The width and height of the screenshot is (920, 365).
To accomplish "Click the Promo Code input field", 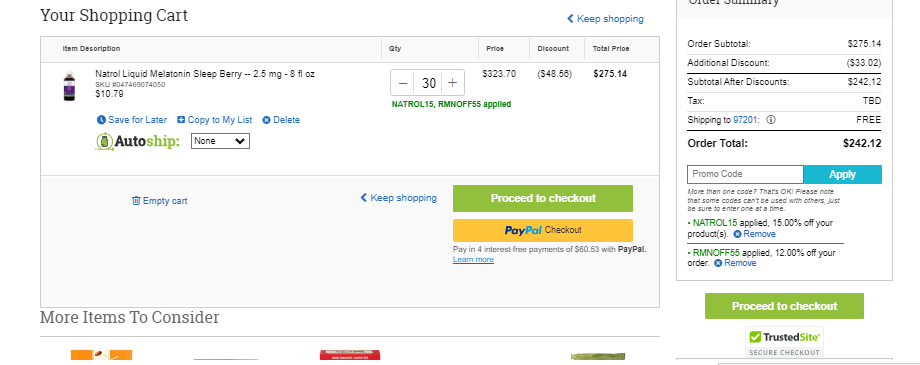I will click(745, 174).
